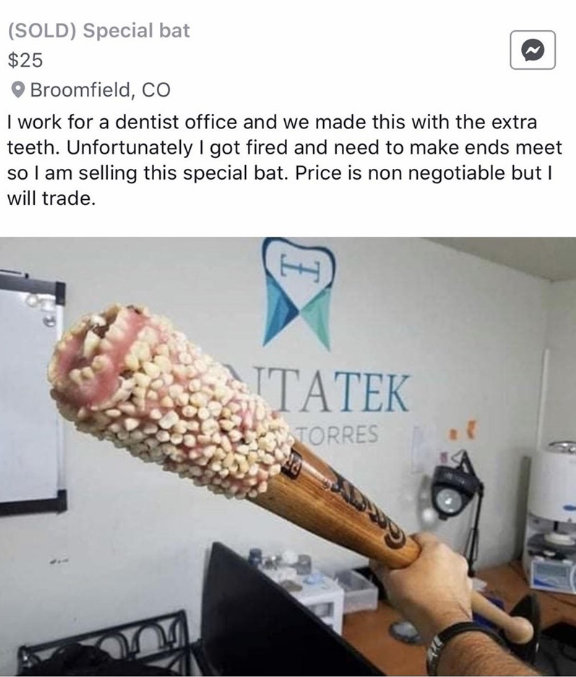The height and width of the screenshot is (677, 576).
Task: Click the location pin icon beside Broomfield
Action: pyautogui.click(x=17, y=90)
